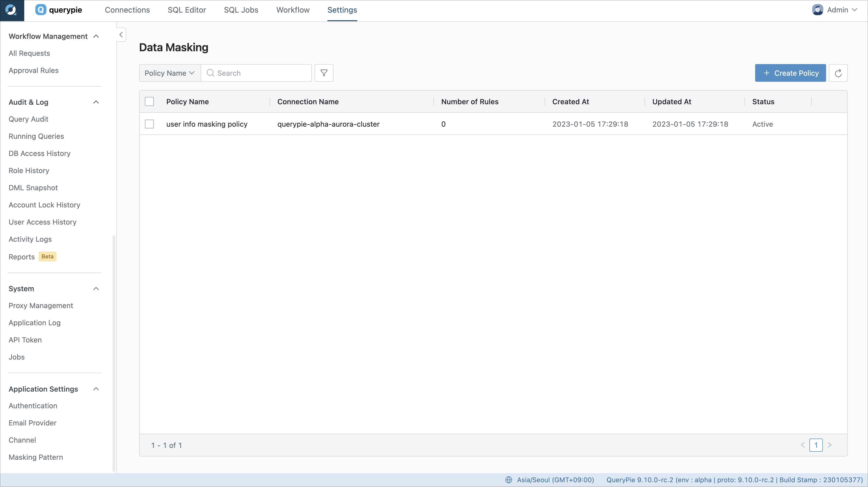Image resolution: width=868 pixels, height=487 pixels.
Task: Open Role History page
Action: pyautogui.click(x=29, y=170)
